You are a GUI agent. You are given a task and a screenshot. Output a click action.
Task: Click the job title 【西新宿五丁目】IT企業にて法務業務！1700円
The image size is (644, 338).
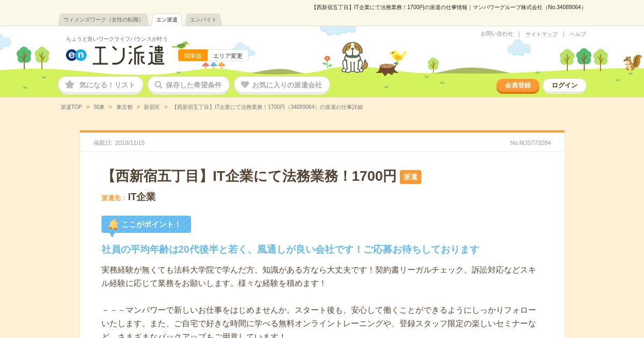tap(249, 176)
